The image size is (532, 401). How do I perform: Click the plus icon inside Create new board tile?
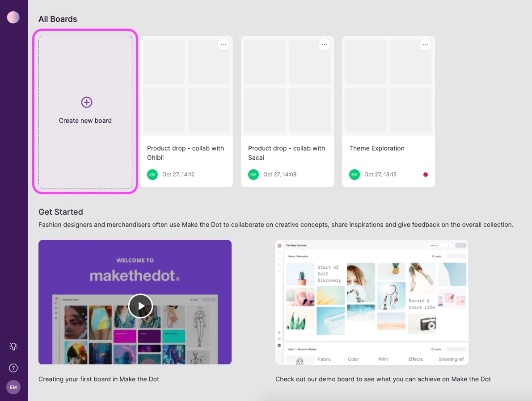86,102
